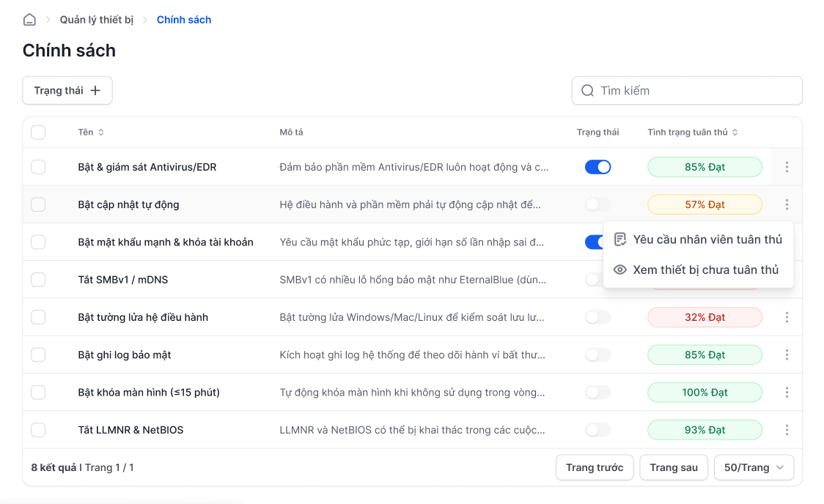Click description starting Kích hoạt ghi log hệ thống
Viewport: 824px width, 504px height.
pos(412,355)
